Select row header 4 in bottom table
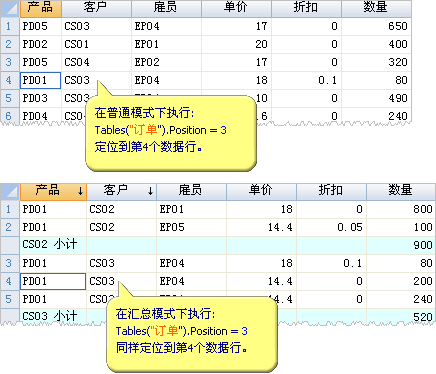The width and height of the screenshot is (436, 374). tap(10, 281)
